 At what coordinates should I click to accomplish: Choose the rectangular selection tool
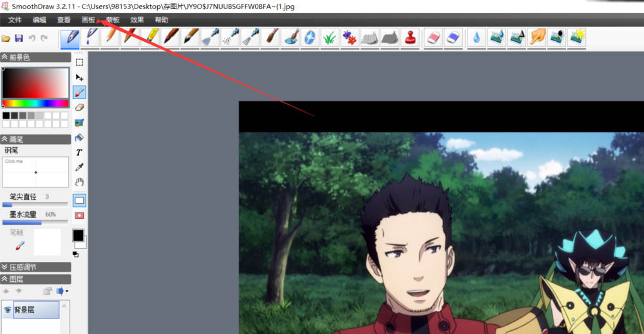click(79, 62)
